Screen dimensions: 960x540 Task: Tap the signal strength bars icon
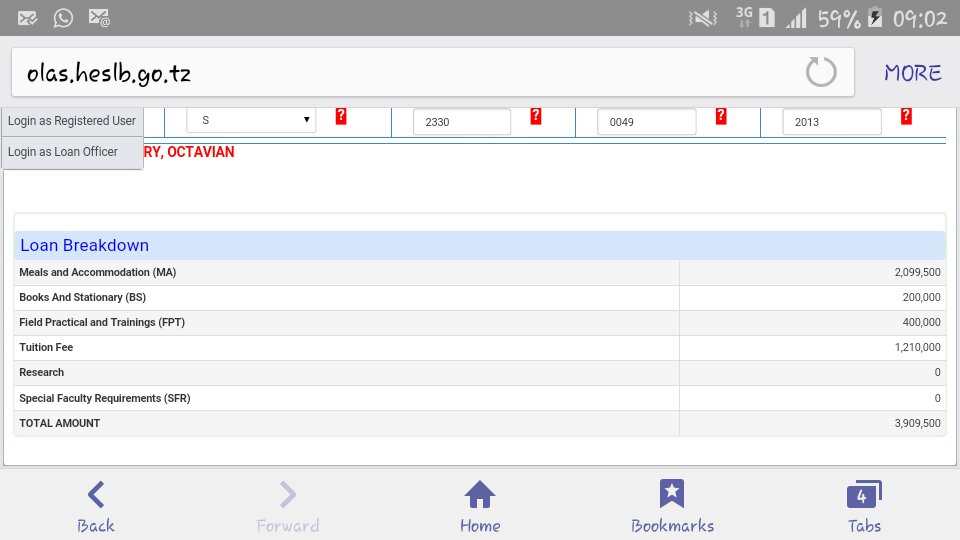797,18
